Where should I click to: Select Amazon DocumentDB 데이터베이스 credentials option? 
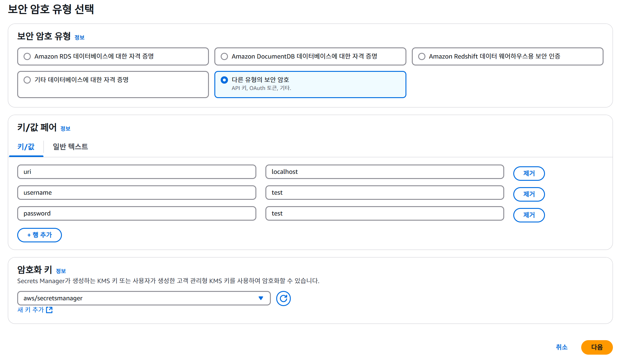224,56
